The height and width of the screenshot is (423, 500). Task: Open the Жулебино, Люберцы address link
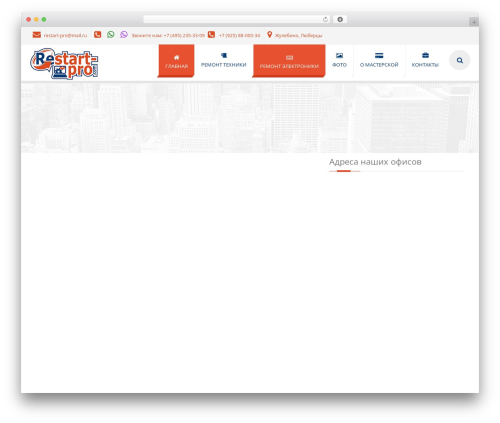[298, 35]
